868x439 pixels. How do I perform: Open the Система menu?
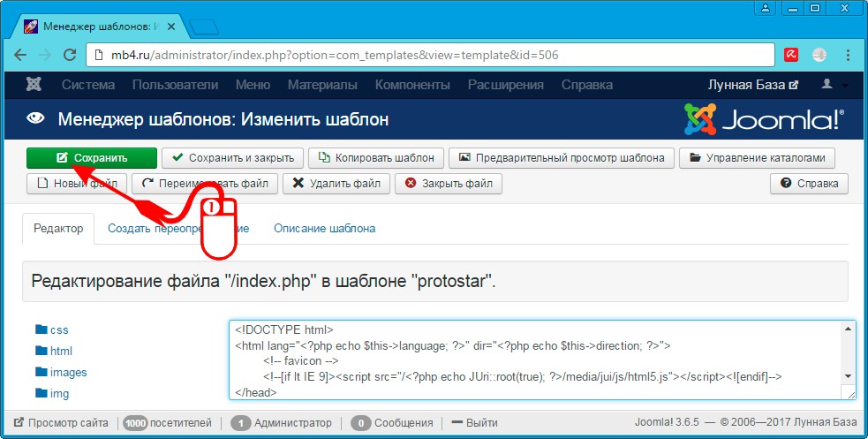[x=88, y=85]
